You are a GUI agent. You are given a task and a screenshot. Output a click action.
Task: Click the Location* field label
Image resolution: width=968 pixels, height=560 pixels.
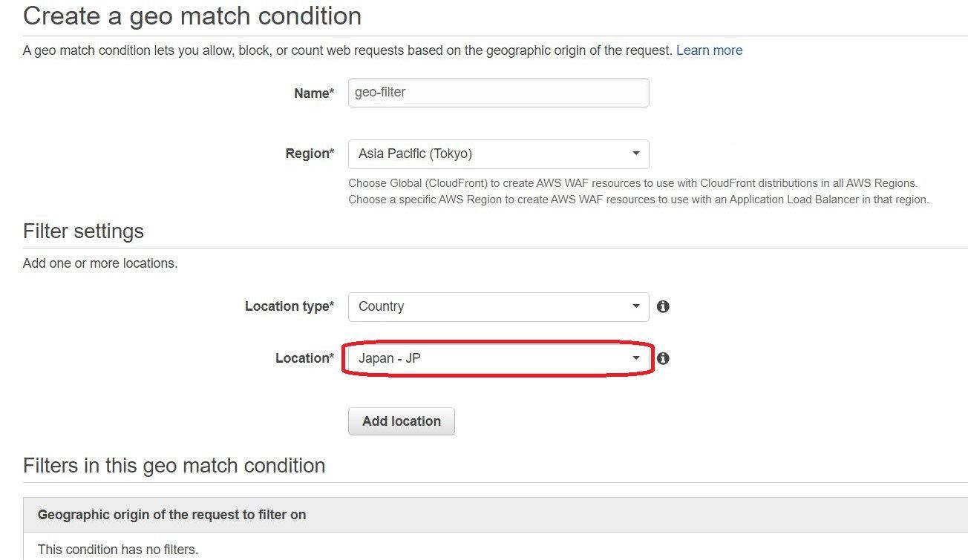304,358
